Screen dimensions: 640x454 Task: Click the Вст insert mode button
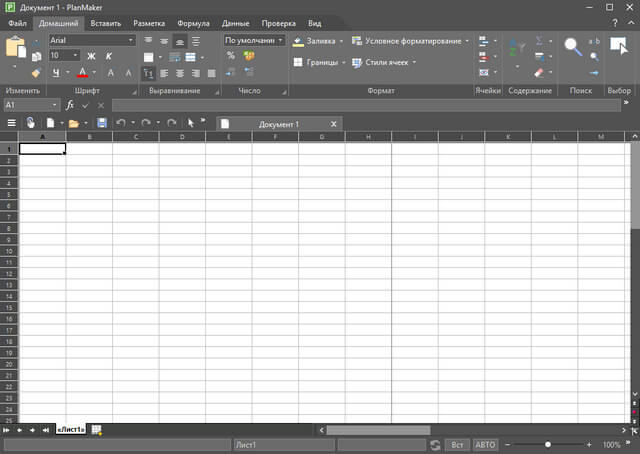pos(458,444)
